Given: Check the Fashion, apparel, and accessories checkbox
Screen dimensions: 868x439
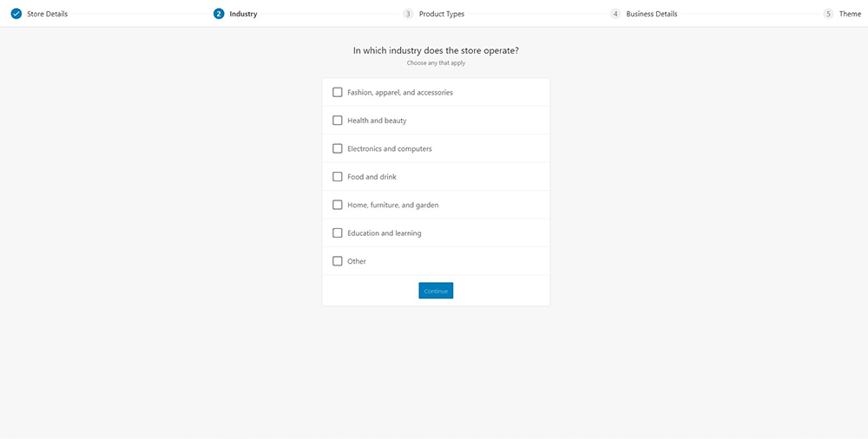Looking at the screenshot, I should [x=338, y=92].
